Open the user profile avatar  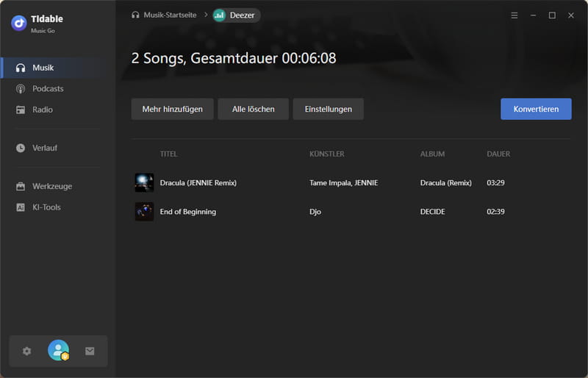59,350
